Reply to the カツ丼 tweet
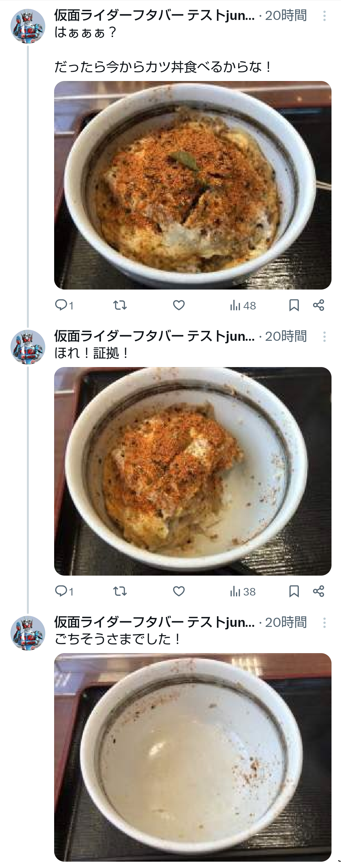 coord(61,305)
